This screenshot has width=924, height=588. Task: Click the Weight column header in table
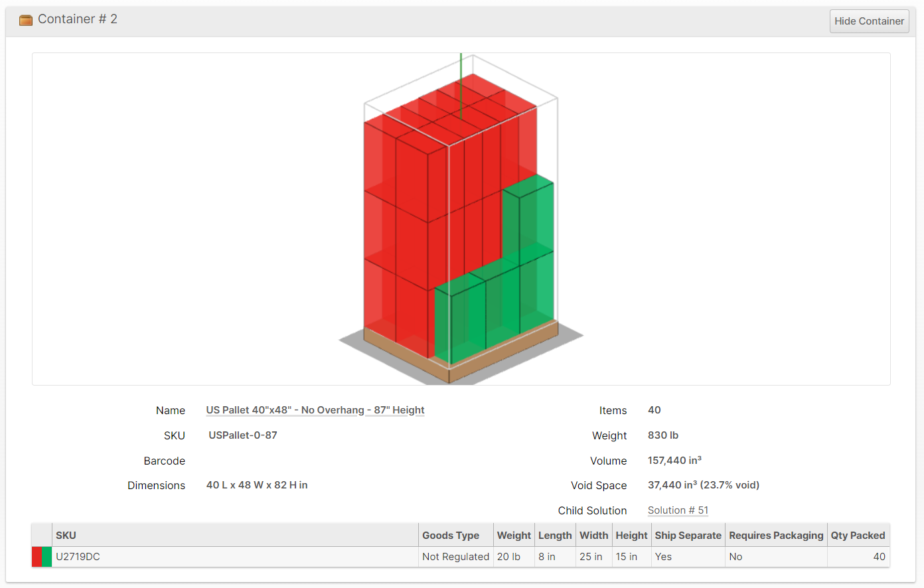tap(514, 536)
